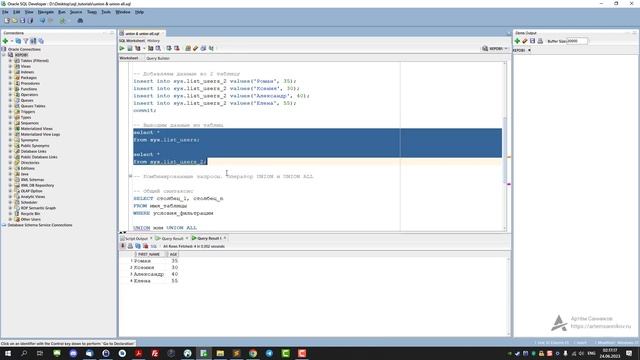640x360 pixels.
Task: Click the Clear eraser icon in Dbms Output
Action: click(525, 41)
